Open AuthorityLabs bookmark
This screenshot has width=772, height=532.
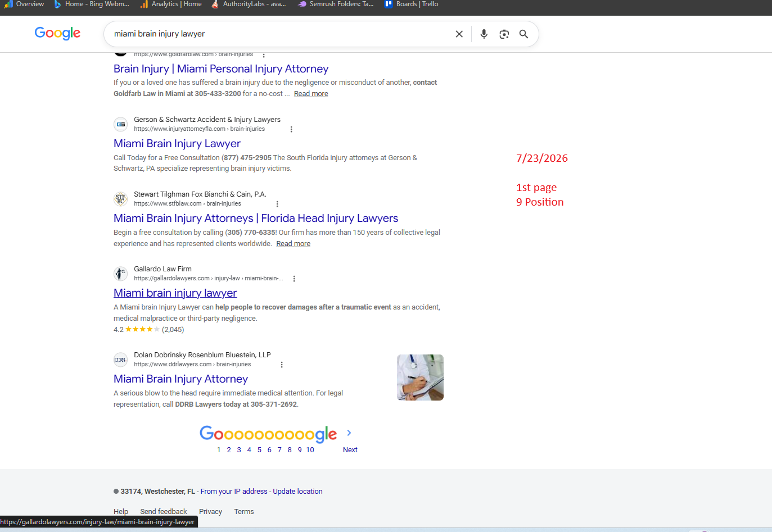[x=249, y=4]
